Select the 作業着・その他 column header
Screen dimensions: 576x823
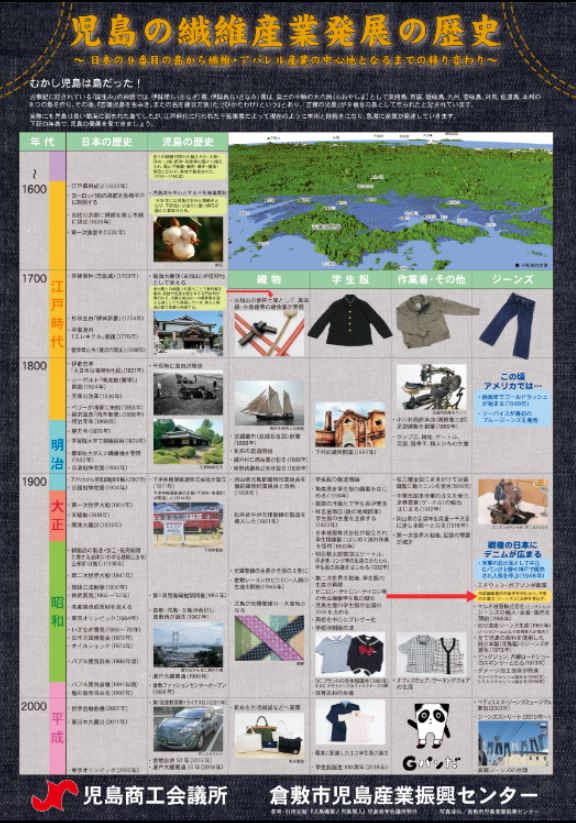[x=432, y=279]
